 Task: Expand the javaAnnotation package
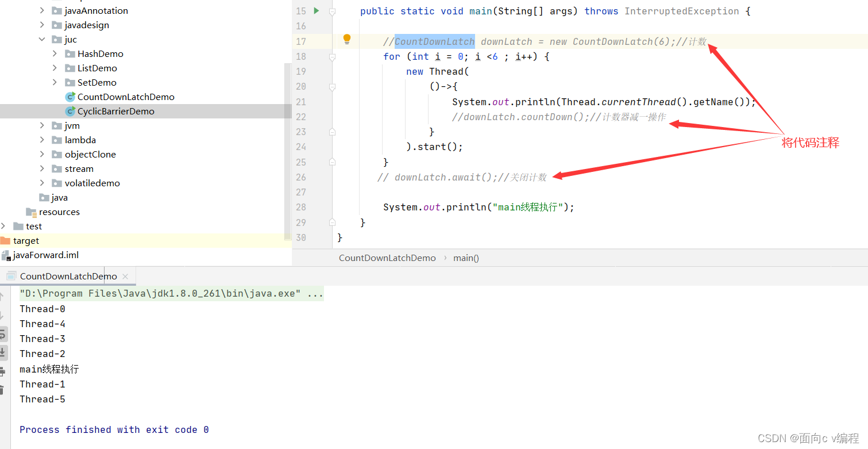[x=42, y=10]
